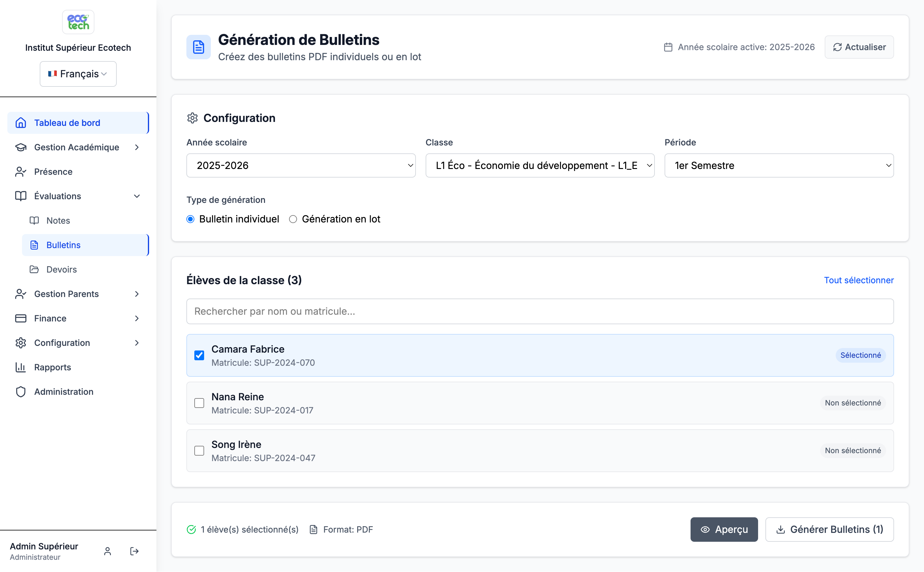This screenshot has width=924, height=572.
Task: Click the Tout sélectionner link
Action: pyautogui.click(x=859, y=280)
